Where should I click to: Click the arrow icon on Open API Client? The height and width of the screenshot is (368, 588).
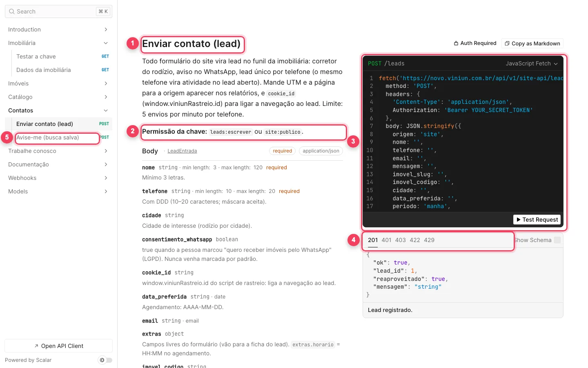(37, 346)
